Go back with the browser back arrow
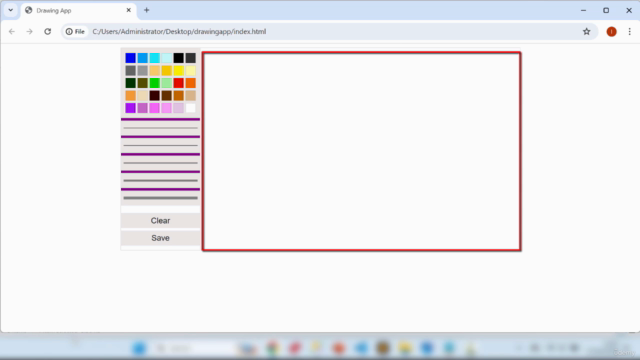The image size is (640, 360). click(x=12, y=31)
